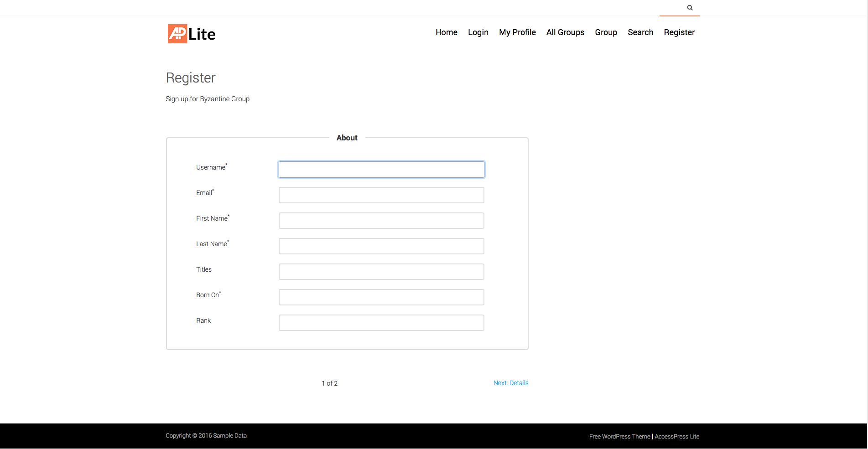The width and height of the screenshot is (868, 449).
Task: Open the Home menu item
Action: tap(446, 32)
